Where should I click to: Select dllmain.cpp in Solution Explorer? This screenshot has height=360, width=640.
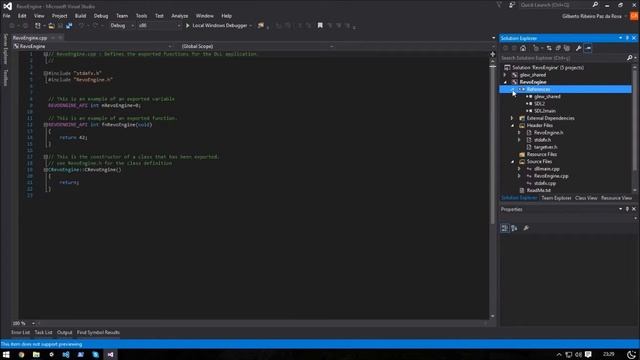(x=547, y=169)
